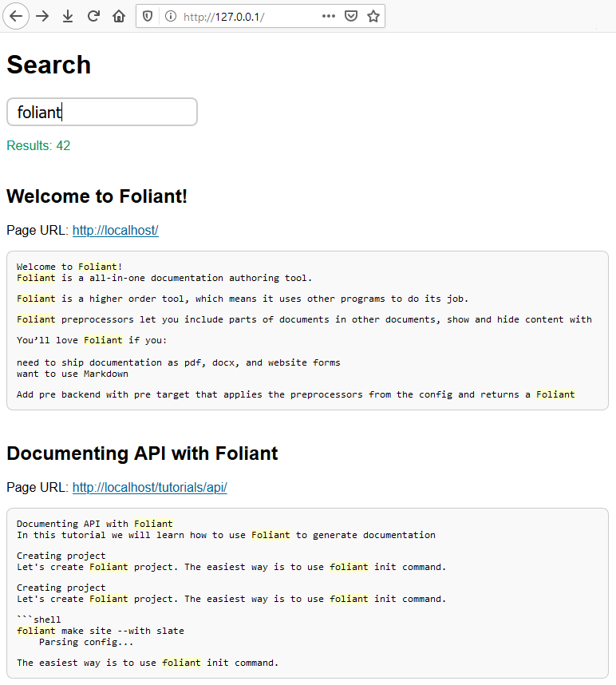Go forward with the browser forward arrow
The height and width of the screenshot is (685, 616).
[42, 17]
